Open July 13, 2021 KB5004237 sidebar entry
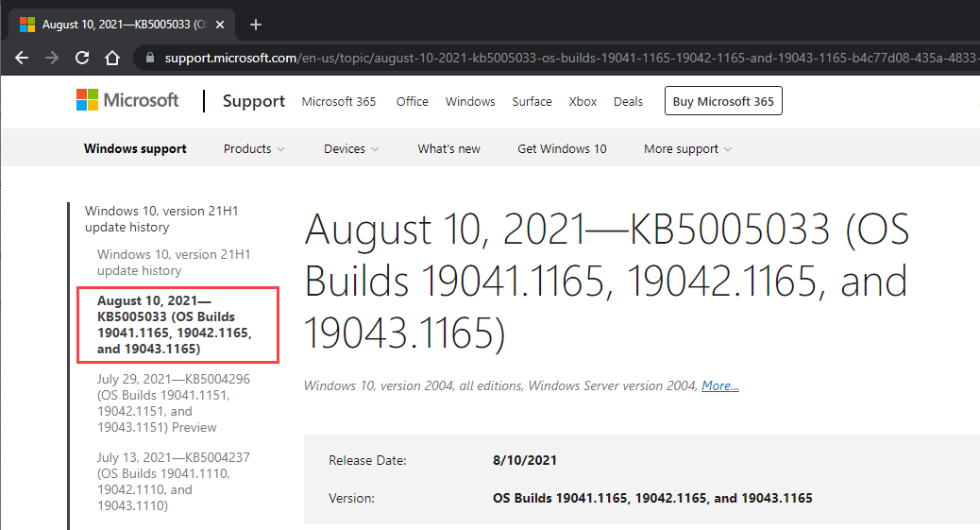 point(173,481)
